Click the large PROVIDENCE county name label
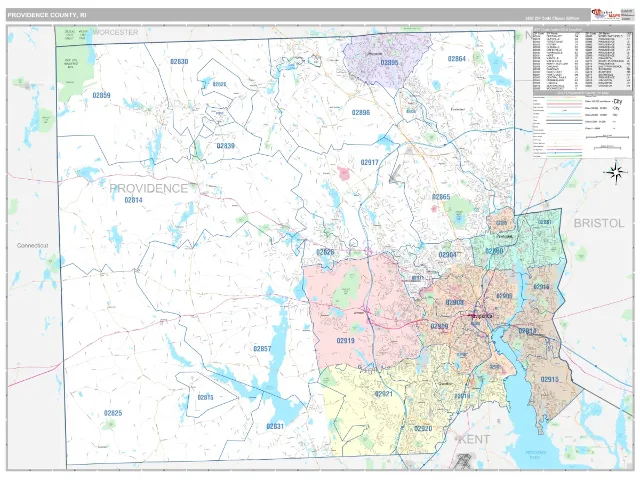640x480 pixels. 149,188
